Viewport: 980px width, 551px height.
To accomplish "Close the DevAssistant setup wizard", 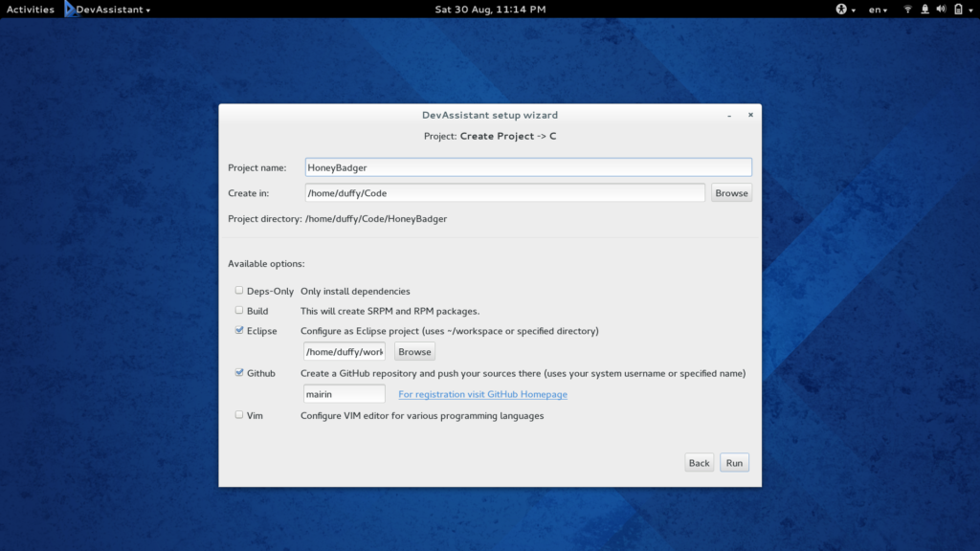I will click(750, 115).
